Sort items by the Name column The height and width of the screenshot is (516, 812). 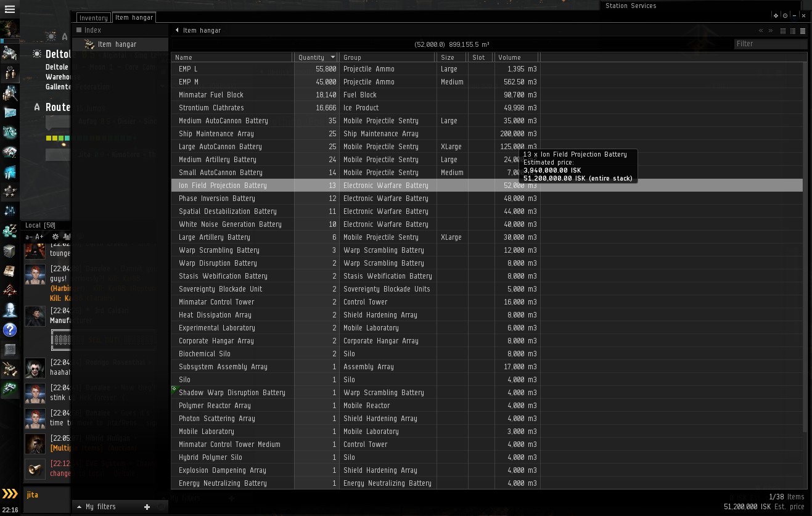click(x=232, y=57)
